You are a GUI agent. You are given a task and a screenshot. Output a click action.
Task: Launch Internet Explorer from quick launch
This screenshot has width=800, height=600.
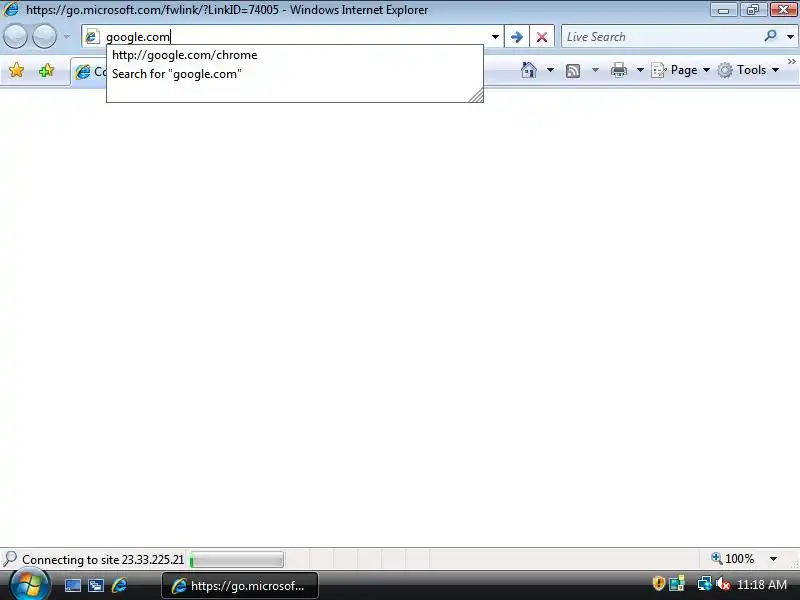point(119,585)
